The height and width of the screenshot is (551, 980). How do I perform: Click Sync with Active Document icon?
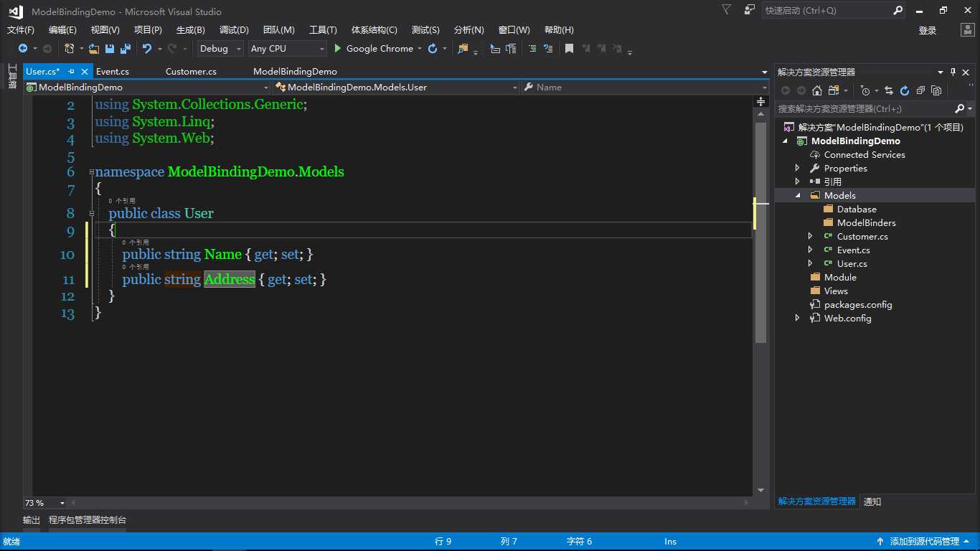point(889,90)
